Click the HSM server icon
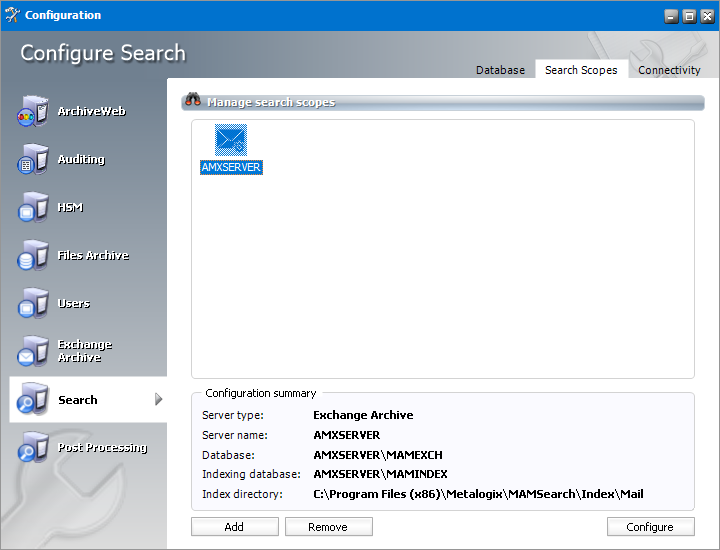The image size is (720, 550). 33,207
